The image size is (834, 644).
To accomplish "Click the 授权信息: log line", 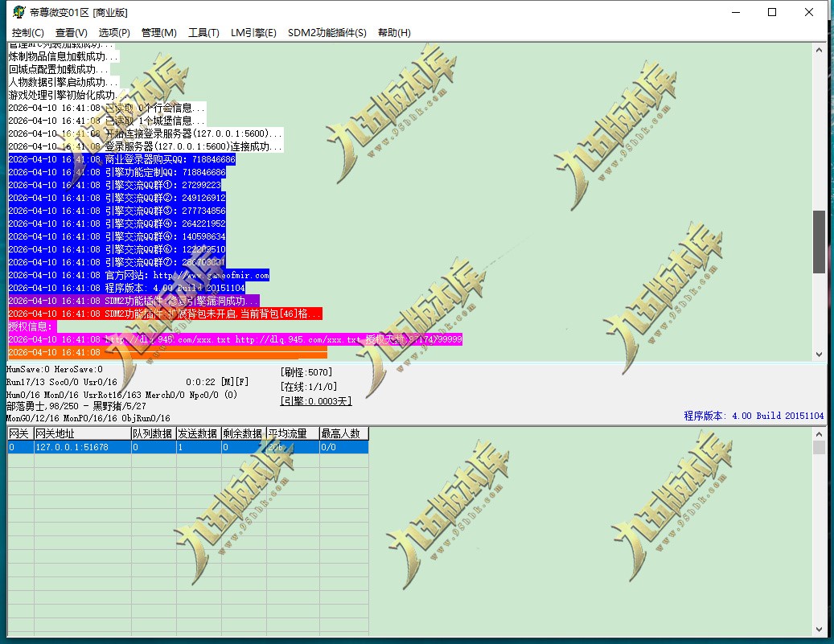I will click(32, 326).
